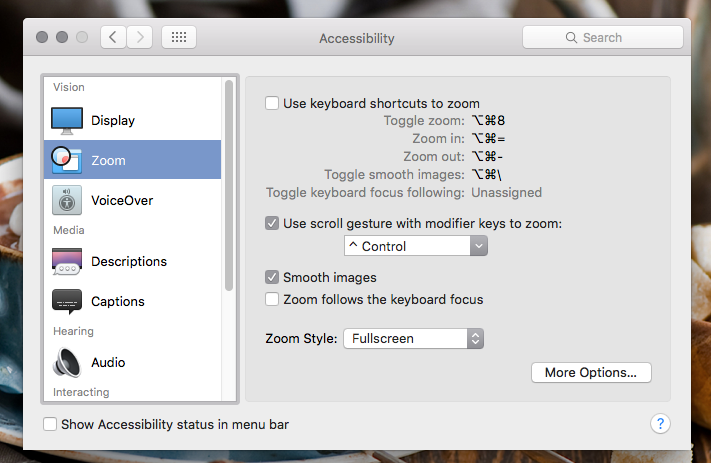Open the Descriptions icon under Media
Image resolution: width=711 pixels, height=463 pixels.
[x=67, y=262]
